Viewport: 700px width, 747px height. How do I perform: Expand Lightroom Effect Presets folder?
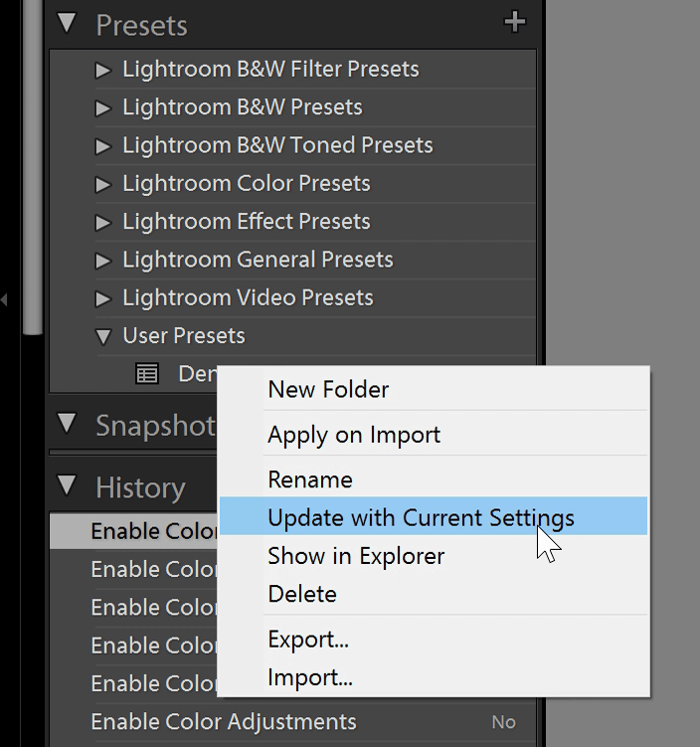click(x=102, y=223)
